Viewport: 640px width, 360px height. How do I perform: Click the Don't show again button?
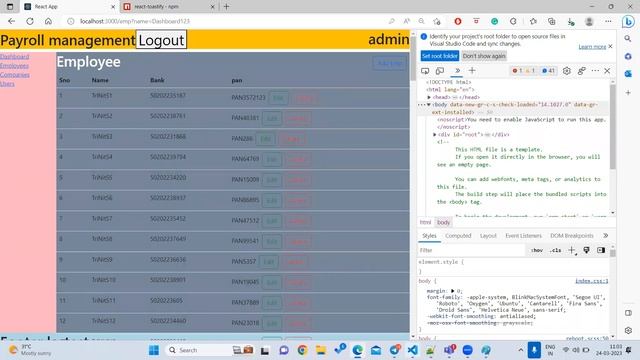(x=484, y=56)
